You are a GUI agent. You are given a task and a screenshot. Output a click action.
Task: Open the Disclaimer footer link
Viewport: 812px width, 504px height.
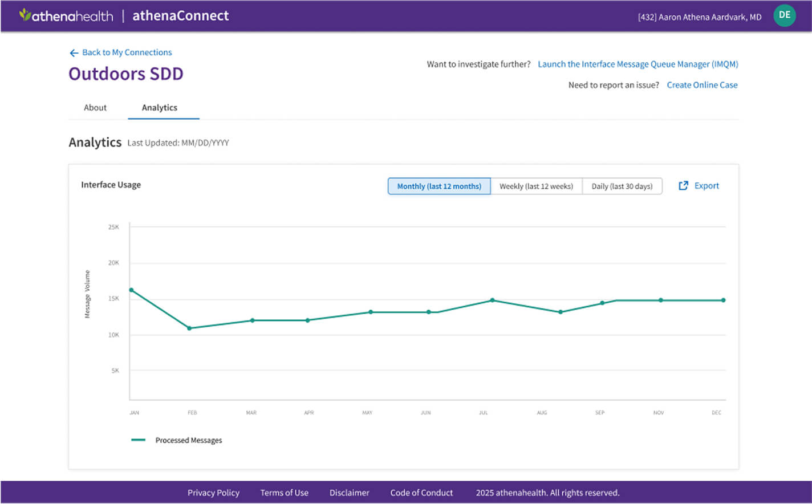coord(349,493)
